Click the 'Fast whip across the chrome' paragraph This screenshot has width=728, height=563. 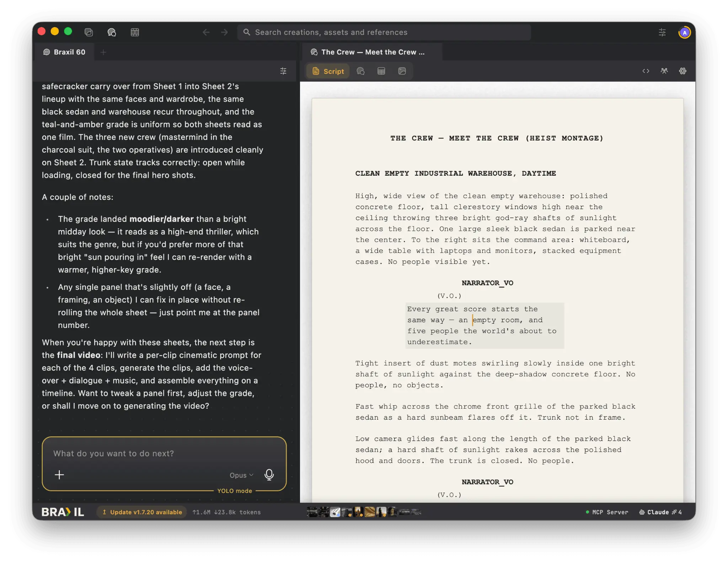(x=495, y=412)
